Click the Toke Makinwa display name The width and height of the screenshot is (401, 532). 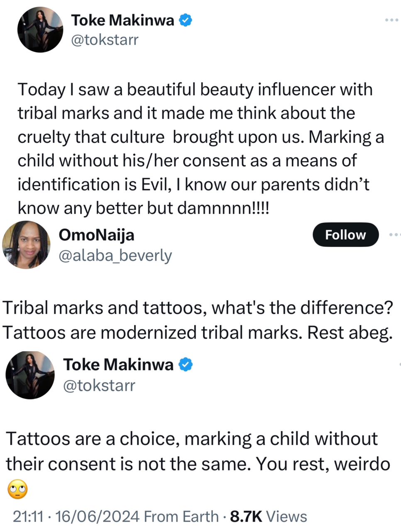[x=123, y=20]
